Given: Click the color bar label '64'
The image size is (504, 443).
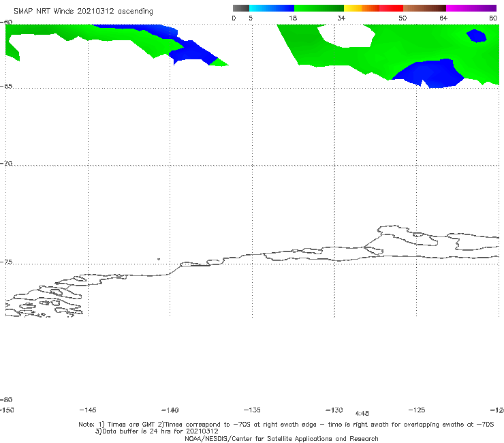Looking at the screenshot, I should 443,18.
